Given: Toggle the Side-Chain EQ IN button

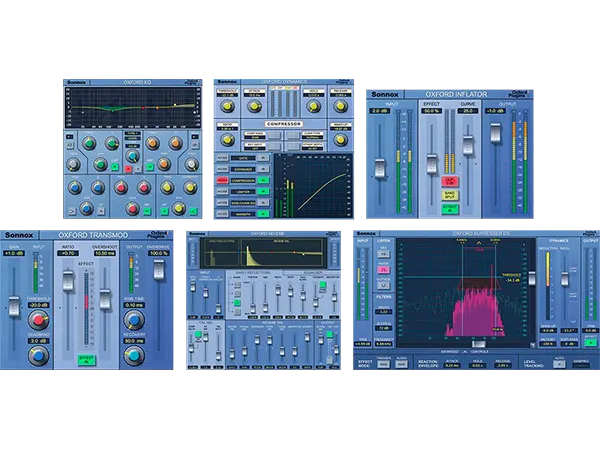Looking at the screenshot, I should point(263,202).
